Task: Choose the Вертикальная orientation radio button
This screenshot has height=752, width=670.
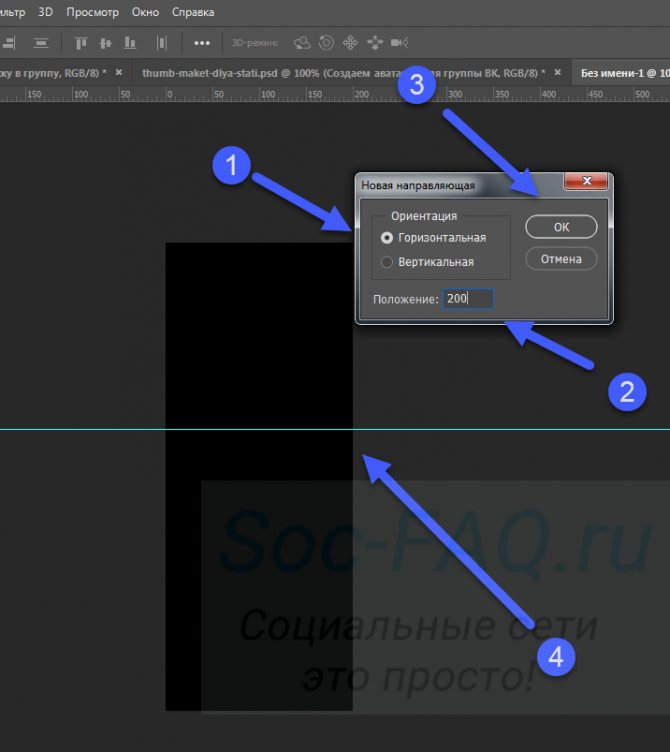Action: (x=387, y=262)
